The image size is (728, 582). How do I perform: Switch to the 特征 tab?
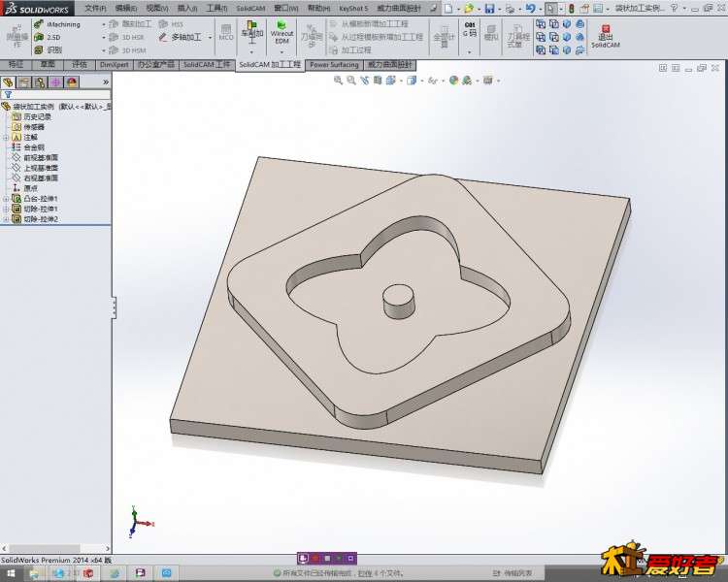(16, 65)
